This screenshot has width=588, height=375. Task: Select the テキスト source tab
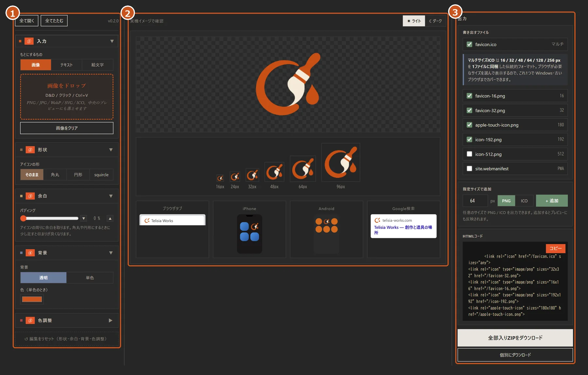[x=66, y=65]
